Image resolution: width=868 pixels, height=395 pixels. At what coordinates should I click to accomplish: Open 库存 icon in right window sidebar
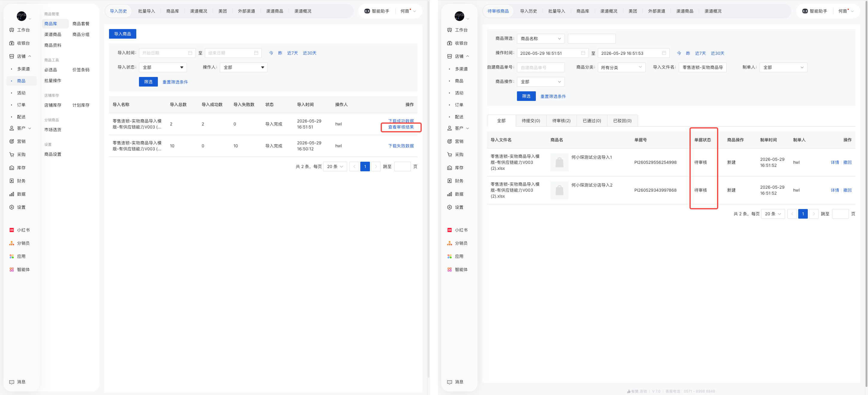pyautogui.click(x=449, y=167)
